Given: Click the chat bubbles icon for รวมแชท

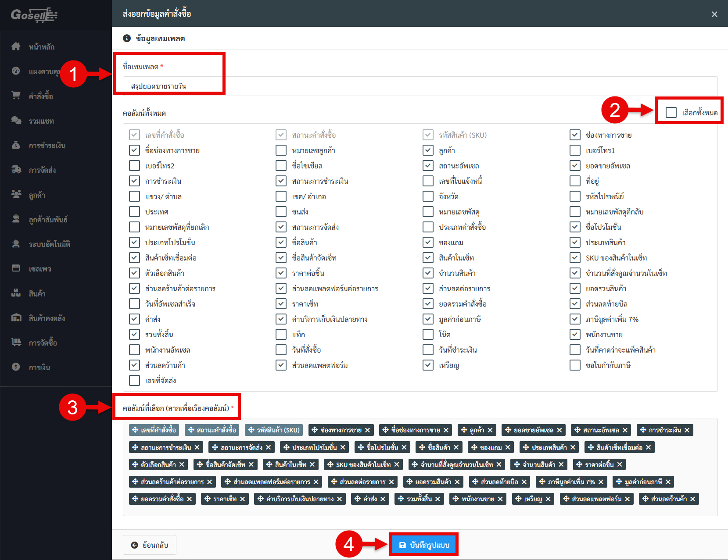Looking at the screenshot, I should coord(16,121).
